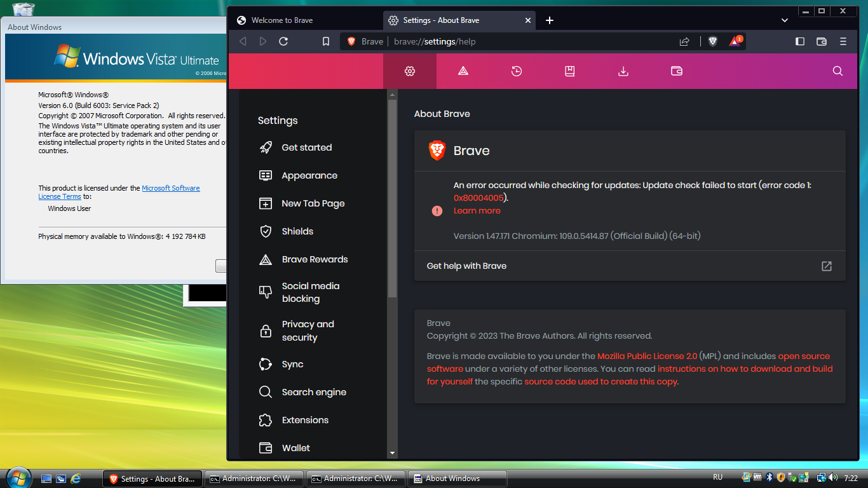
Task: Open the Windows Start orb
Action: (18, 478)
